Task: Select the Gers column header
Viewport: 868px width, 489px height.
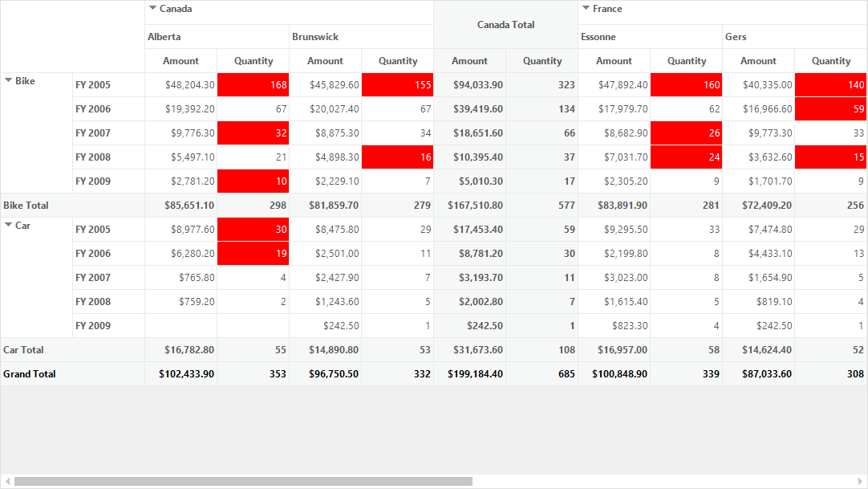Action: [x=794, y=37]
